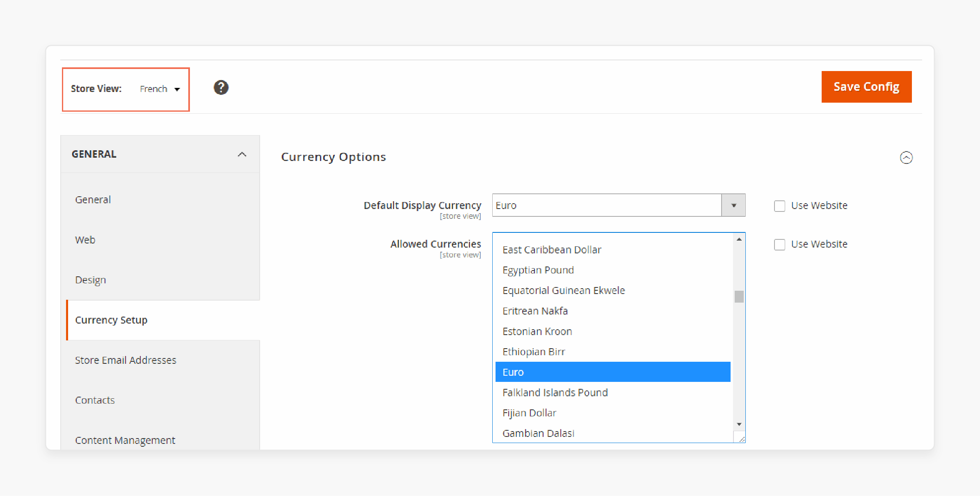Collapse the Currency Options section

click(x=906, y=158)
